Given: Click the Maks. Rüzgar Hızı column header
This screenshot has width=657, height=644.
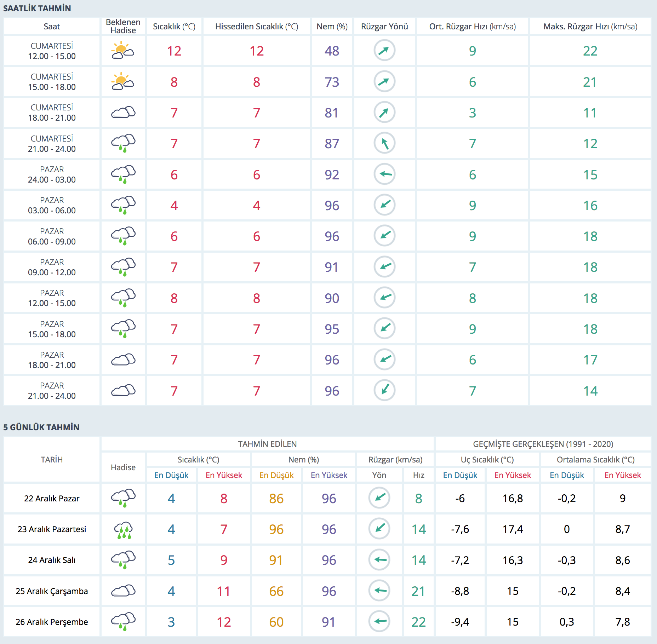Looking at the screenshot, I should coord(590,27).
